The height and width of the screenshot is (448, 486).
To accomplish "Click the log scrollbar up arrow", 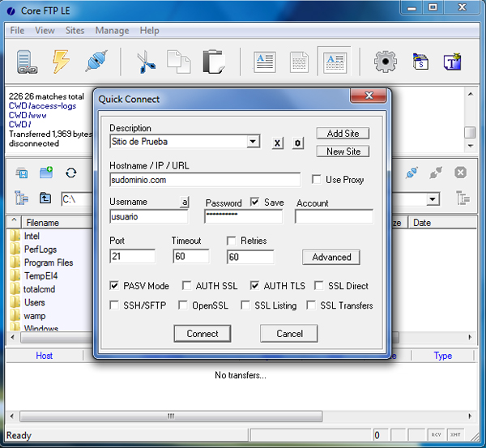I will pos(471,94).
